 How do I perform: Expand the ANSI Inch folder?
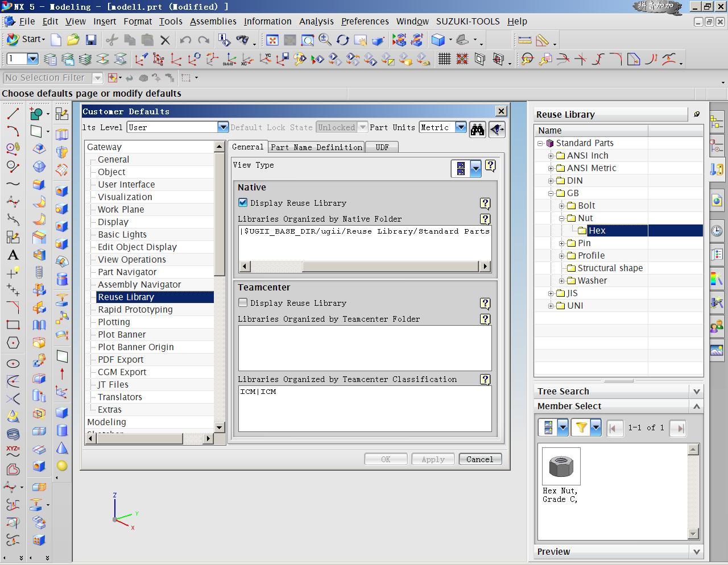tap(551, 156)
